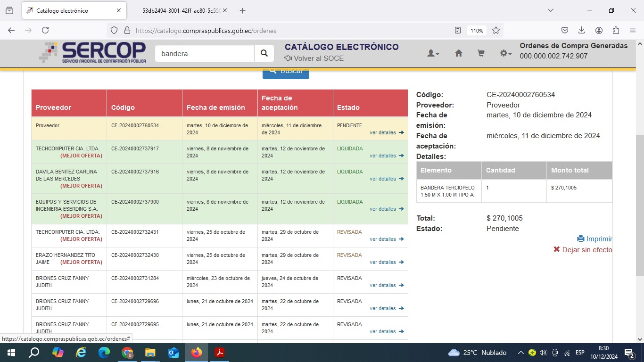Open Firefox application hamburger menu
Image resolution: width=644 pixels, height=362 pixels.
[633, 31]
